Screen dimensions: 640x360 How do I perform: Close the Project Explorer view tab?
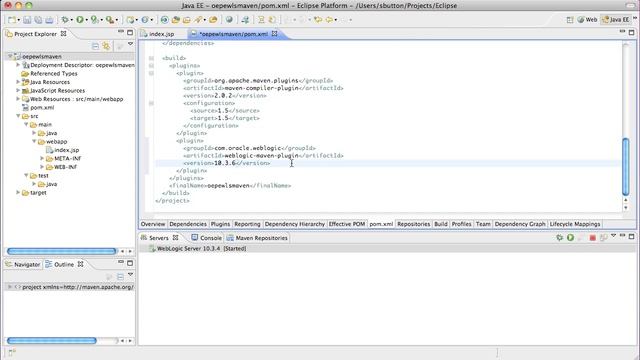tap(64, 34)
